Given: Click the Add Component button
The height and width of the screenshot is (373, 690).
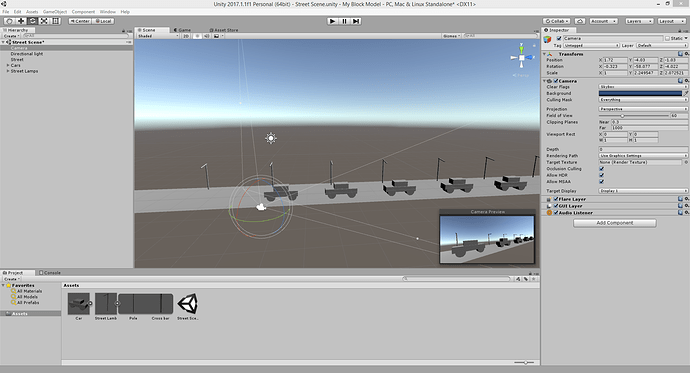Looking at the screenshot, I should coord(615,223).
